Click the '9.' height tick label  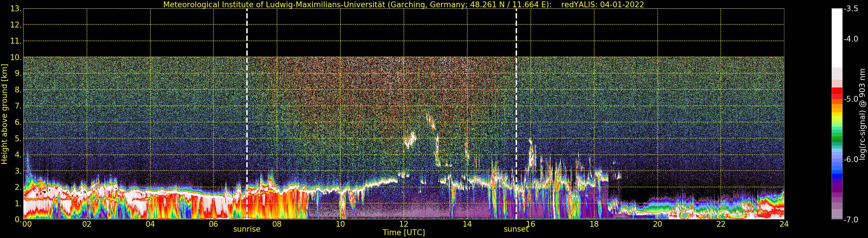coord(18,74)
